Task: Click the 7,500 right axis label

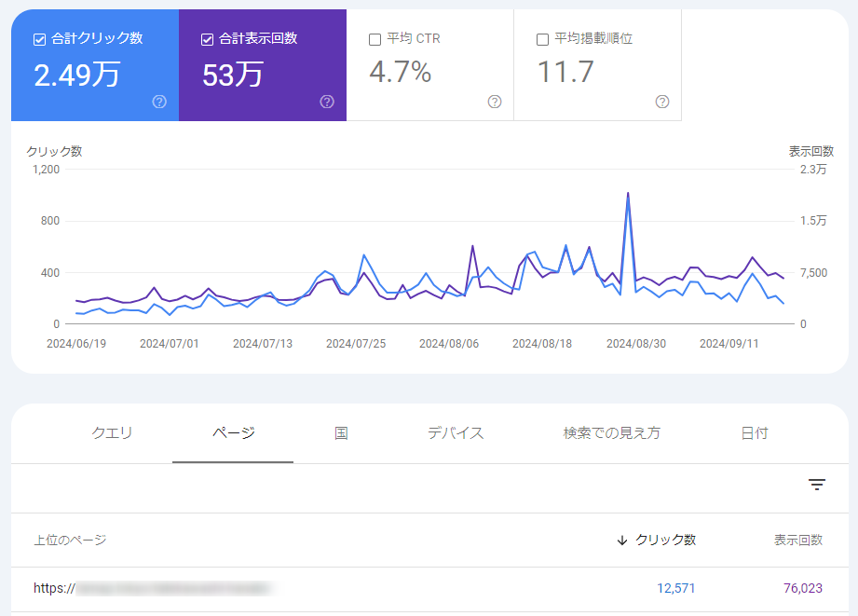Action: (x=813, y=273)
